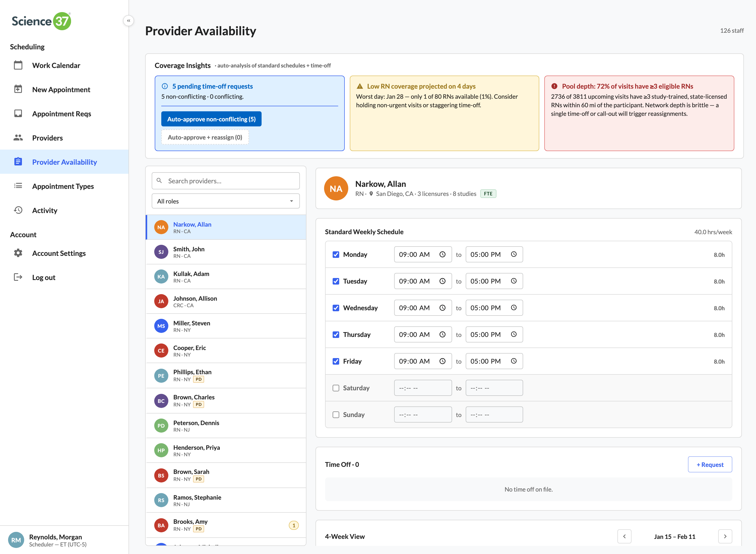Select Smith, John in provider list

[x=226, y=252]
